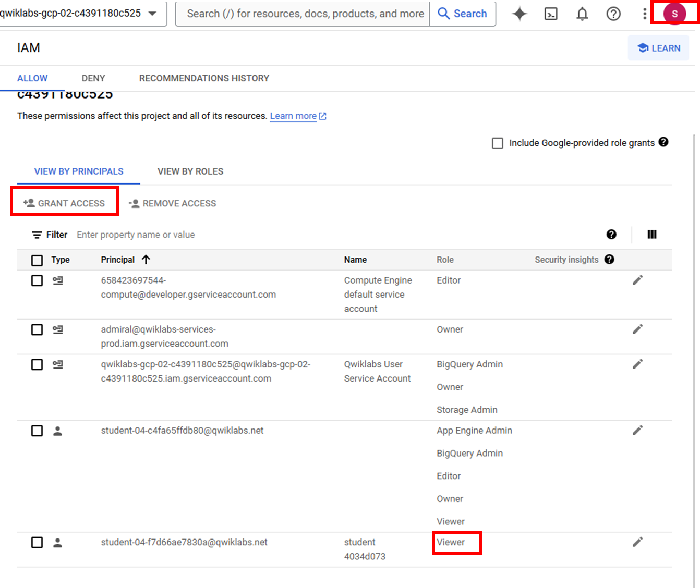This screenshot has width=700, height=588.
Task: Check the qwiklabs-gcp-02-c4391180c525 service account row
Action: 37,364
